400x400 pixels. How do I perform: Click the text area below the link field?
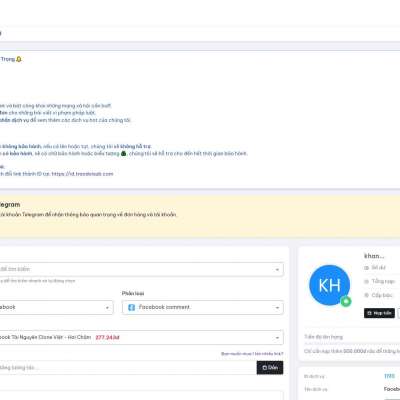[x=142, y=395]
